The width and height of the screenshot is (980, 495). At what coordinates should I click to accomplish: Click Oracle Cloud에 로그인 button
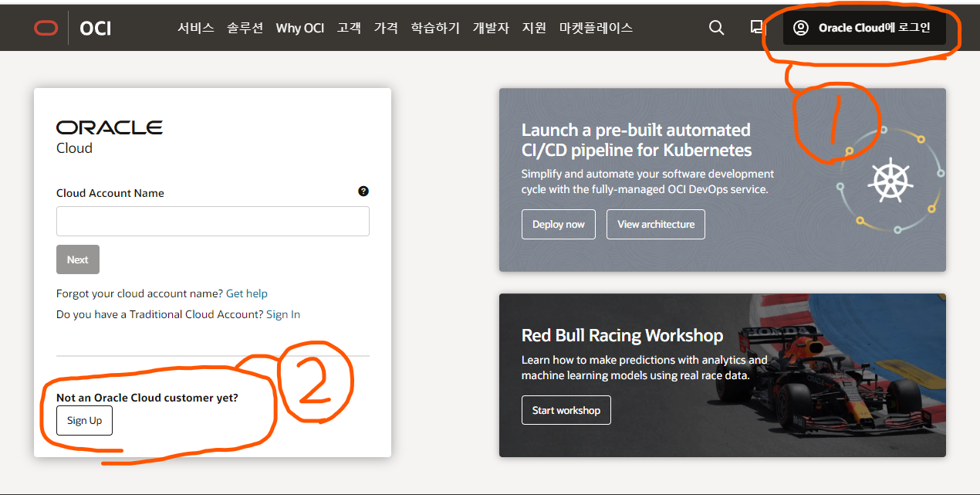tap(863, 28)
